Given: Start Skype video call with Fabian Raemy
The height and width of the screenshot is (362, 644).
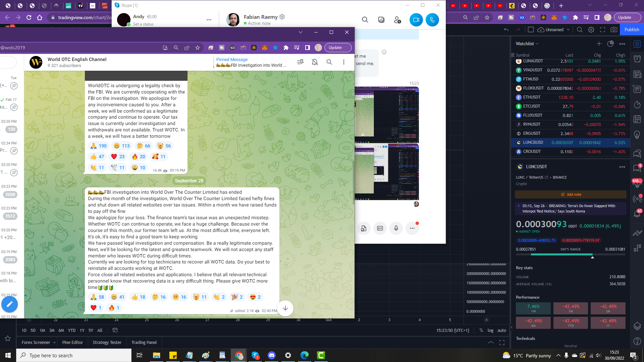Looking at the screenshot, I should (416, 20).
